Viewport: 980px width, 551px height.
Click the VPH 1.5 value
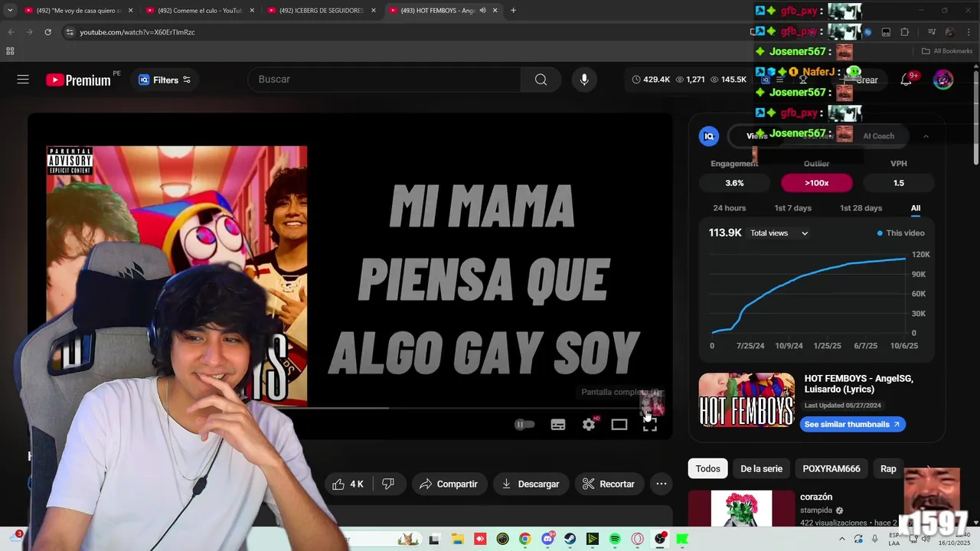coord(899,183)
